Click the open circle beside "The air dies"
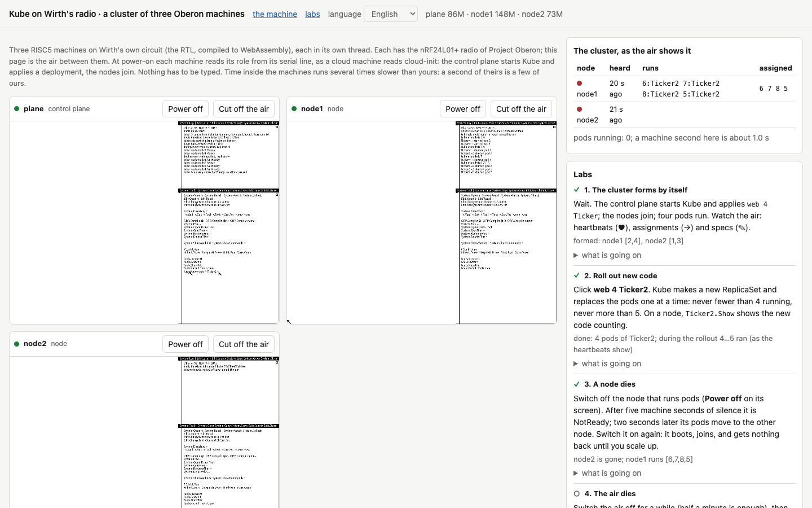The width and height of the screenshot is (812, 508). [x=577, y=493]
